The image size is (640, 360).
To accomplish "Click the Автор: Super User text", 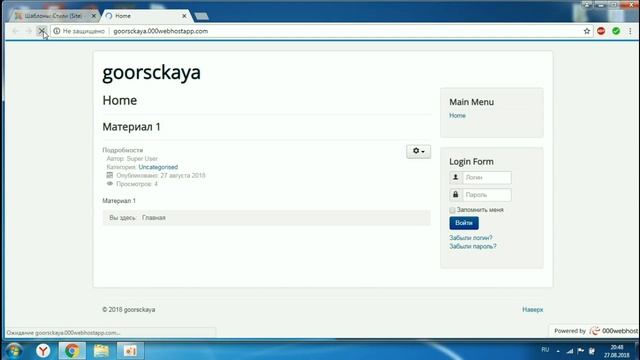I will tap(132, 158).
